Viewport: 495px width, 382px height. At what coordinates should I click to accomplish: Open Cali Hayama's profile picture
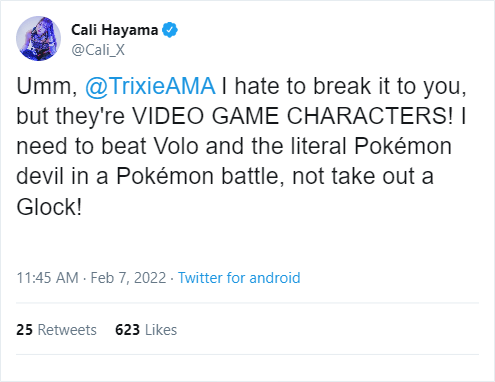(x=38, y=38)
